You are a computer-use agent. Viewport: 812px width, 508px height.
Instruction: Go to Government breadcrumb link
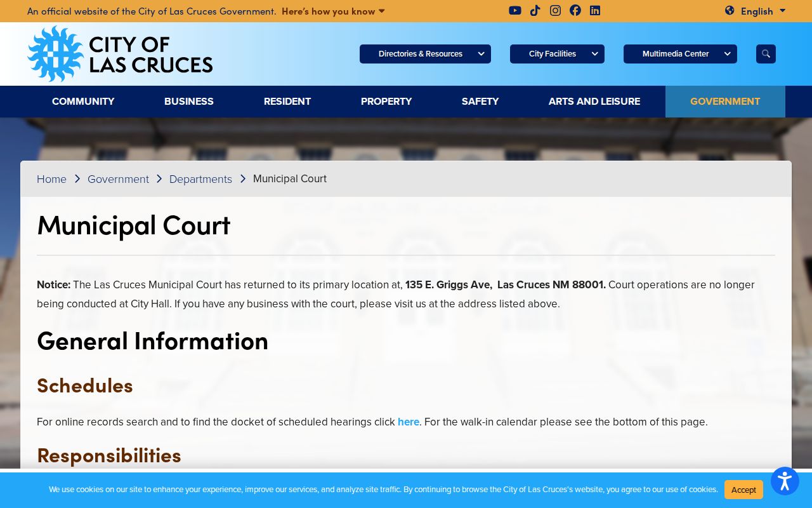coord(118,179)
